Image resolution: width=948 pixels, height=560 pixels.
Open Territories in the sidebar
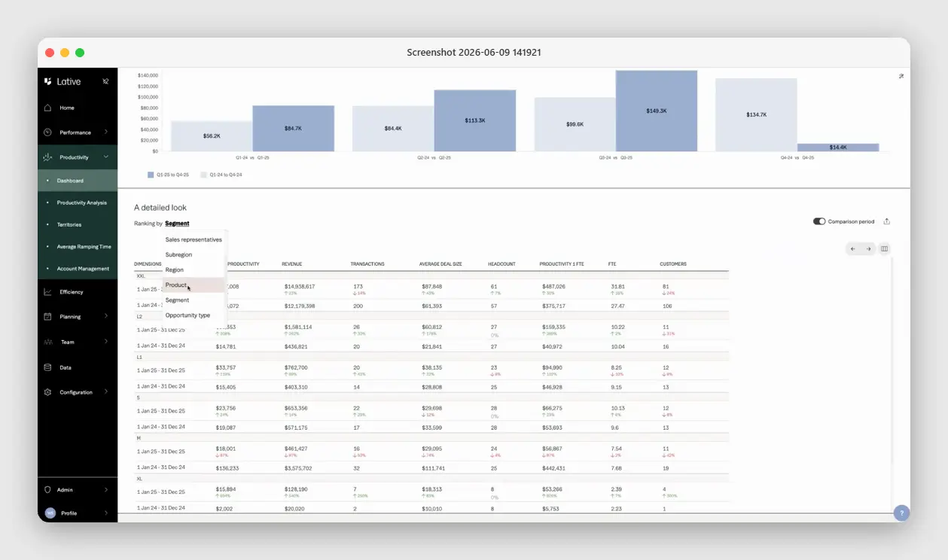pyautogui.click(x=78, y=224)
